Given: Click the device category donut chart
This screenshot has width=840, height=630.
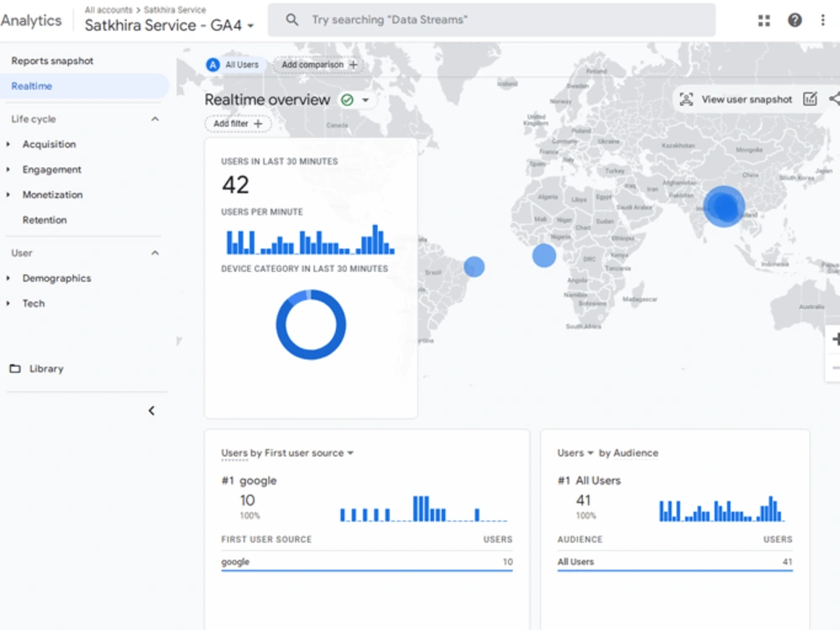Looking at the screenshot, I should click(311, 324).
